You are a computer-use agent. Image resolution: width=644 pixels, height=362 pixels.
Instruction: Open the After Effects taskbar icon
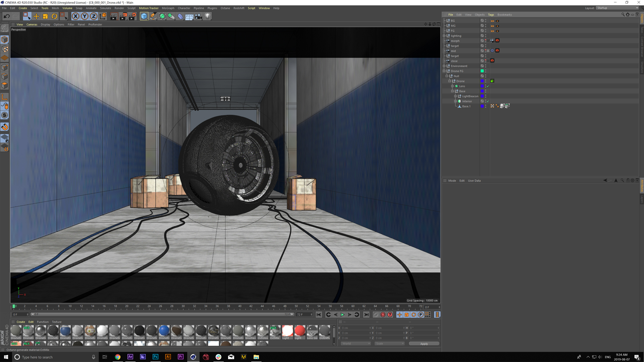(x=130, y=357)
